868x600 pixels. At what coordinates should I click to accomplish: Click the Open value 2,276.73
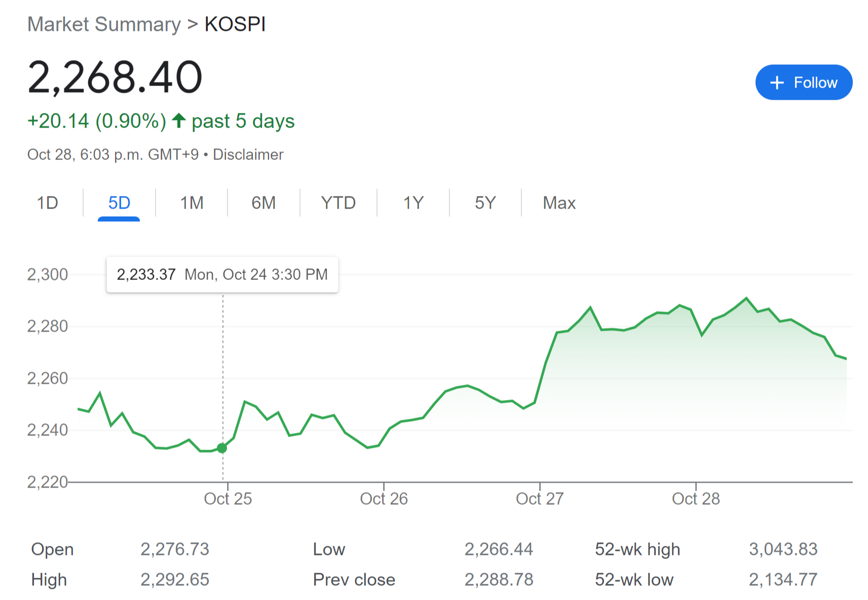coord(175,549)
